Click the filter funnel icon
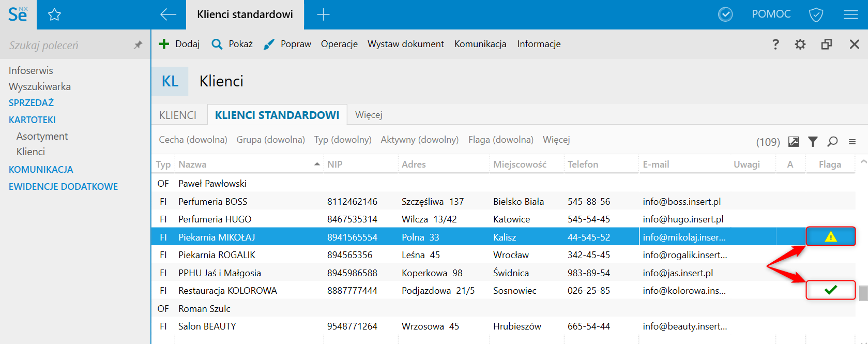 click(x=813, y=142)
